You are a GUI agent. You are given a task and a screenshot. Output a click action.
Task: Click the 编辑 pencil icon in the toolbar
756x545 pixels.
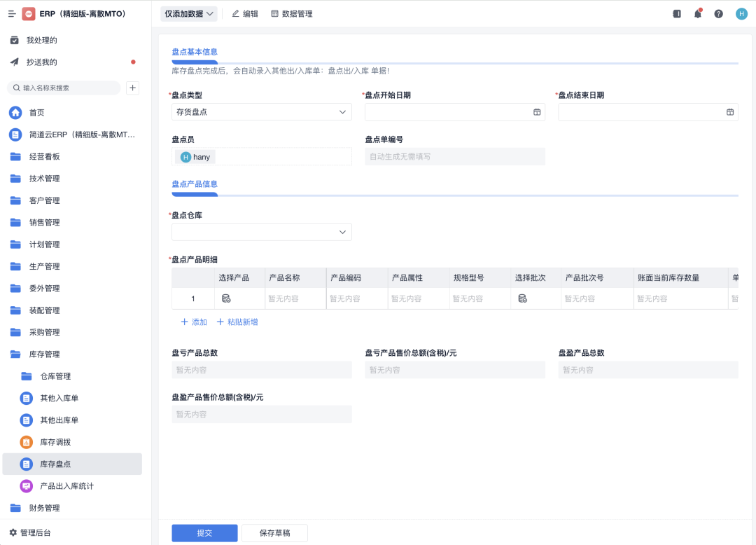[x=235, y=14]
